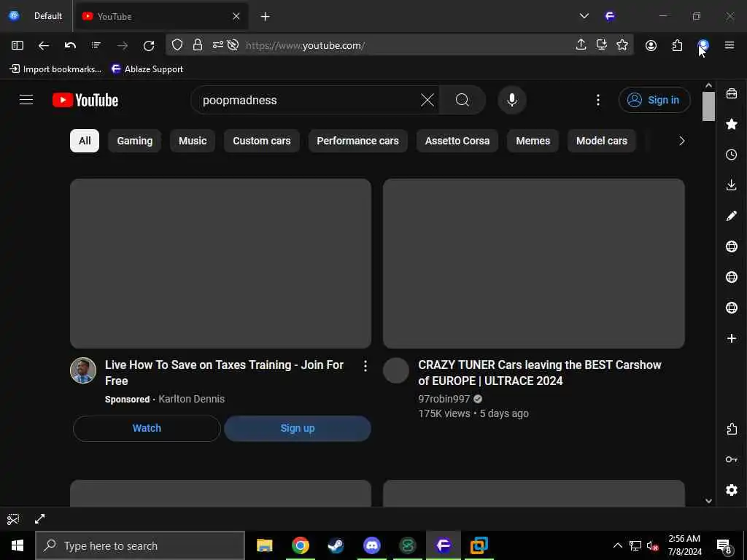The image size is (747, 560).
Task: Search with your voice microphone
Action: point(512,100)
